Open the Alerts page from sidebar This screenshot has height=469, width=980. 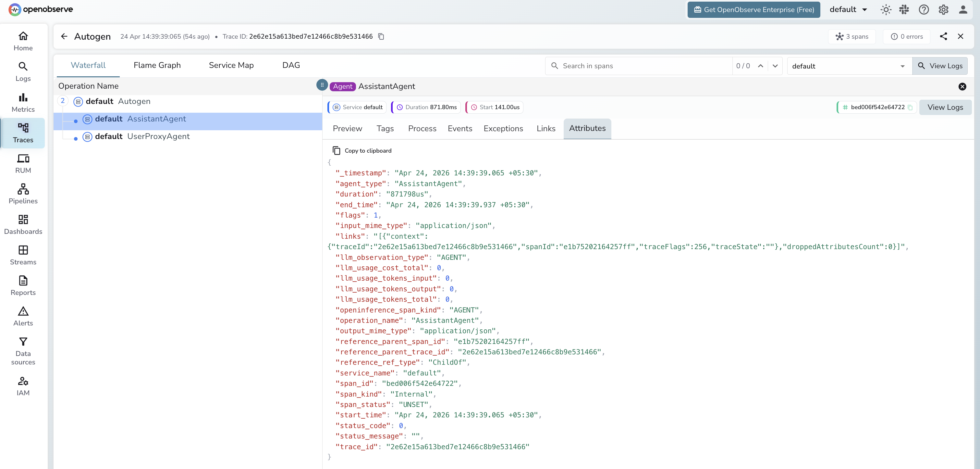coord(23,316)
